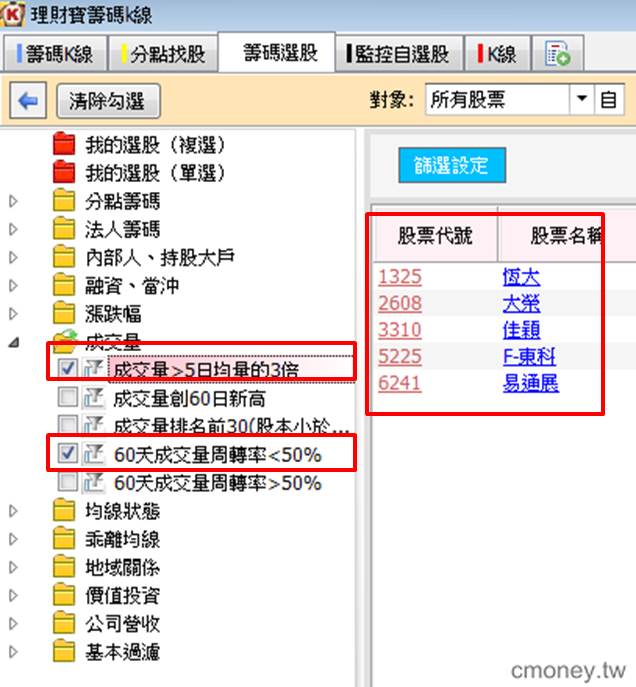Click the 分點籌碼 folder icon

coord(64,201)
